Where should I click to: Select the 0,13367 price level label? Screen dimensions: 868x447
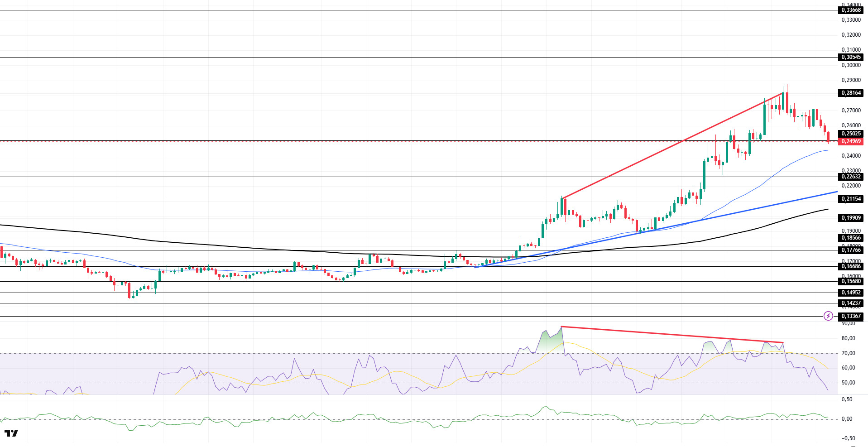coord(851,316)
